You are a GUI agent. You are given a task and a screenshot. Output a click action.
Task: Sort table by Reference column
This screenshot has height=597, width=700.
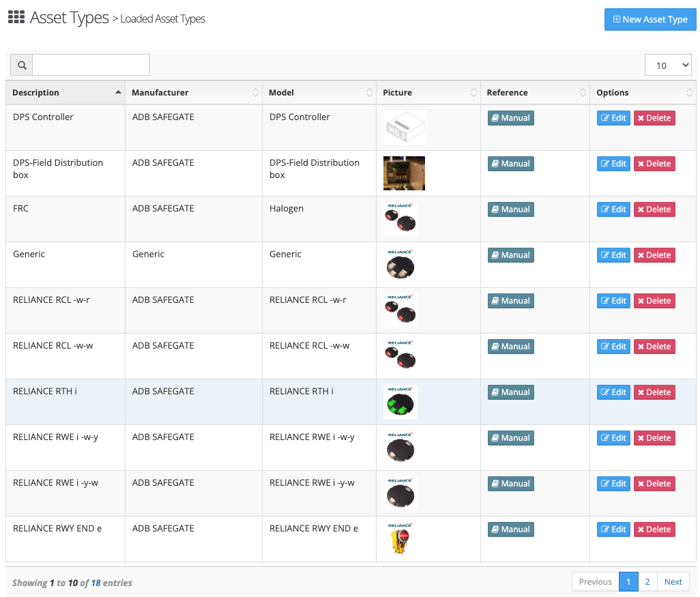pos(535,92)
